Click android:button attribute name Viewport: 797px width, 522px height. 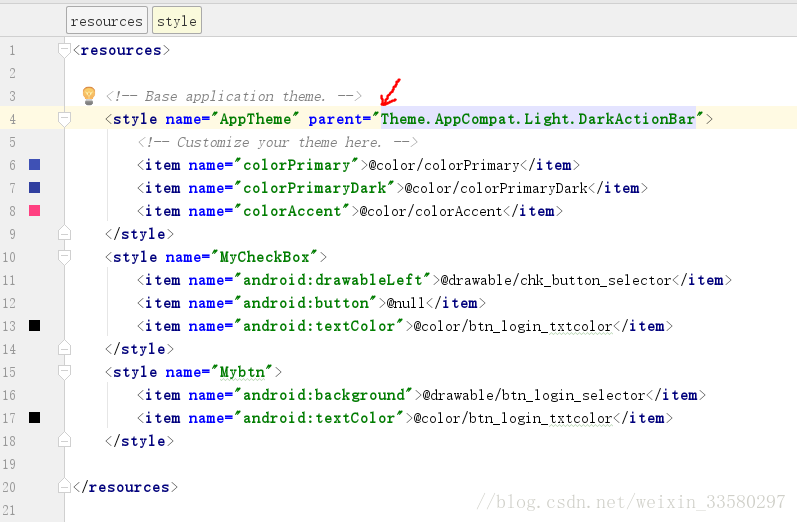pos(305,303)
